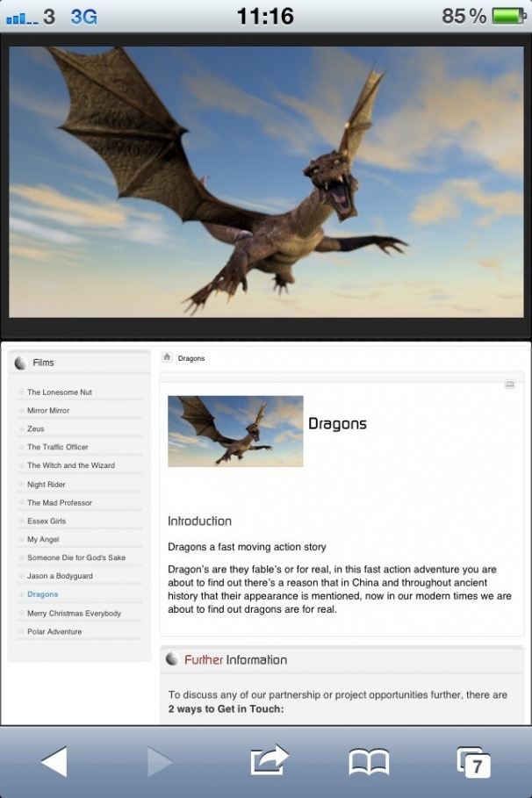The width and height of the screenshot is (532, 798).
Task: Tap the large dragon banner image
Action: point(266,182)
